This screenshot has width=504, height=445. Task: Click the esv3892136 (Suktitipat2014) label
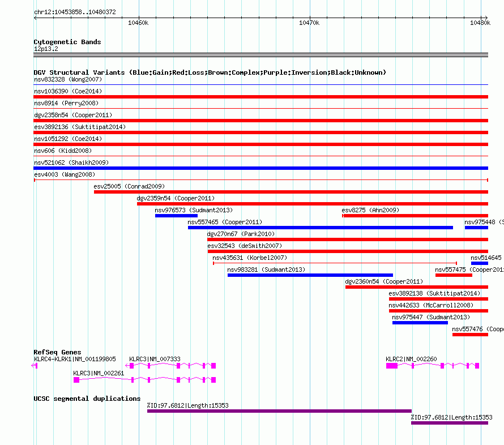click(x=80, y=127)
